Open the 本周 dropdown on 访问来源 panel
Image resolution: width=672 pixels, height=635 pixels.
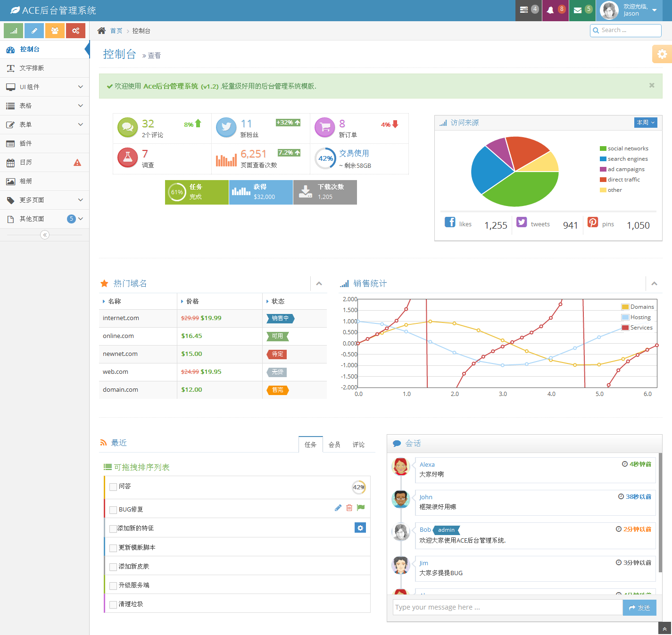tap(646, 122)
